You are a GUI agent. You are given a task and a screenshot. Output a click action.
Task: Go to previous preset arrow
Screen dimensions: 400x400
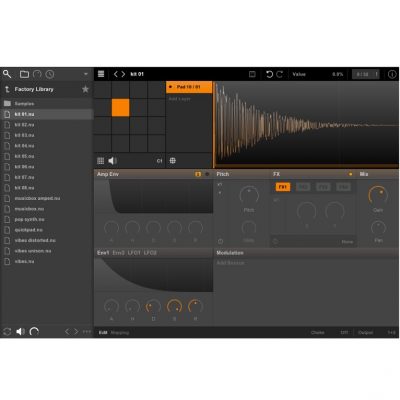tap(116, 74)
